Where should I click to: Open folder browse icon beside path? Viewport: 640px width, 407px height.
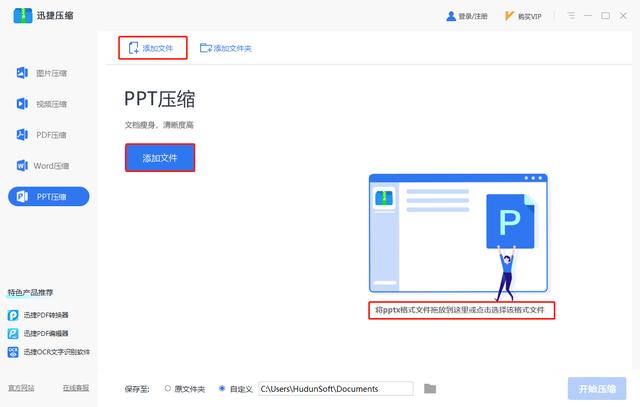[430, 389]
